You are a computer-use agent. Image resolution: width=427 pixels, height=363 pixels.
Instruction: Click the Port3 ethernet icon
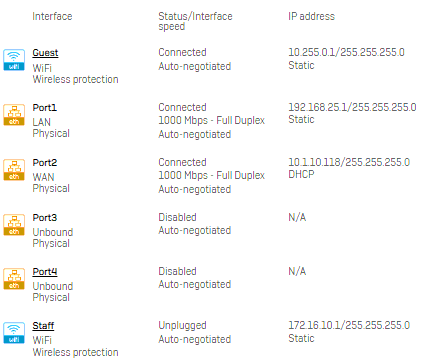[x=14, y=225]
